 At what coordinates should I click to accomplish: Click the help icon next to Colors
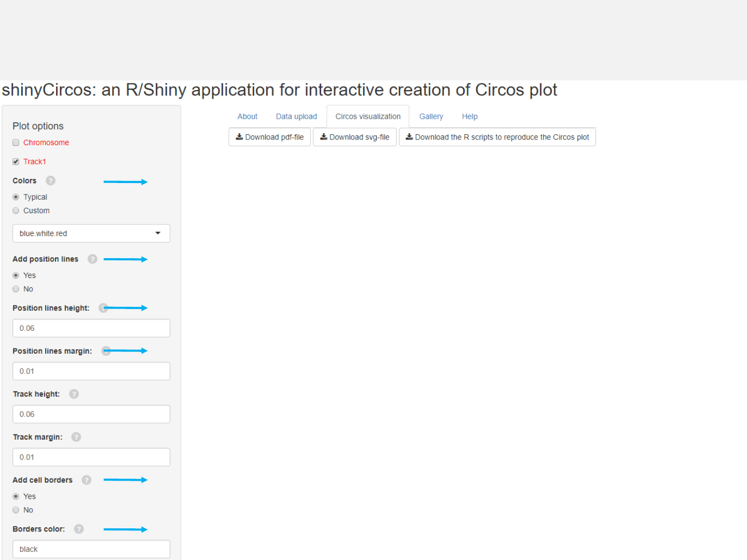[x=50, y=180]
